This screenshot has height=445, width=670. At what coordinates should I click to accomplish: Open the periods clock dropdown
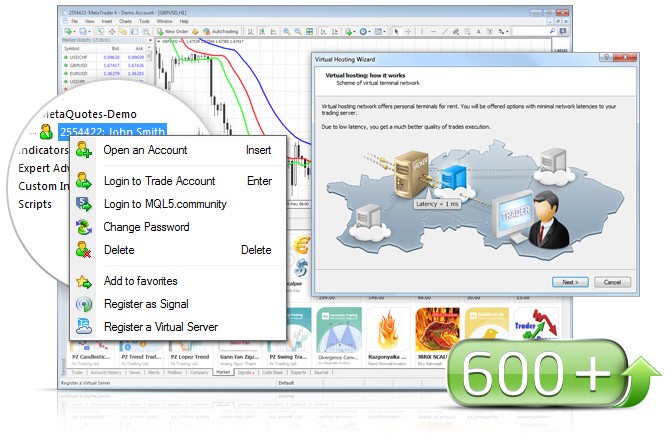tap(364, 32)
